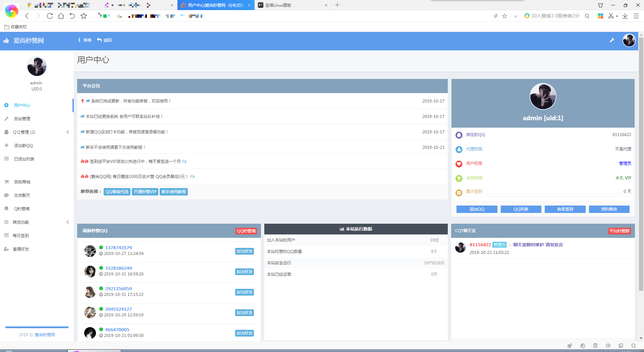Bookmark page with star icon in toolbar
The image size is (644, 352).
pos(84,16)
